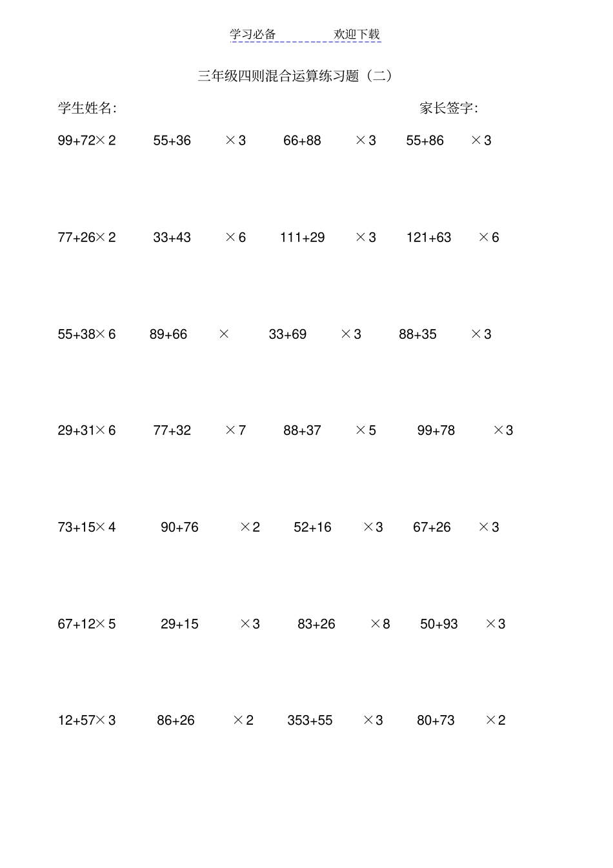Click on the problem 66+88
This screenshot has height=868, width=613.
(302, 141)
